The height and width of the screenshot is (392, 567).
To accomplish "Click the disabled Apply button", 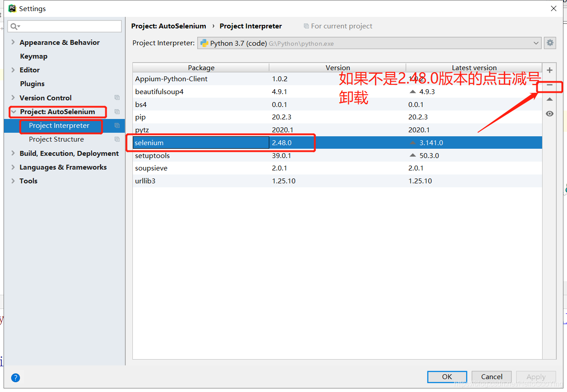I will [536, 377].
